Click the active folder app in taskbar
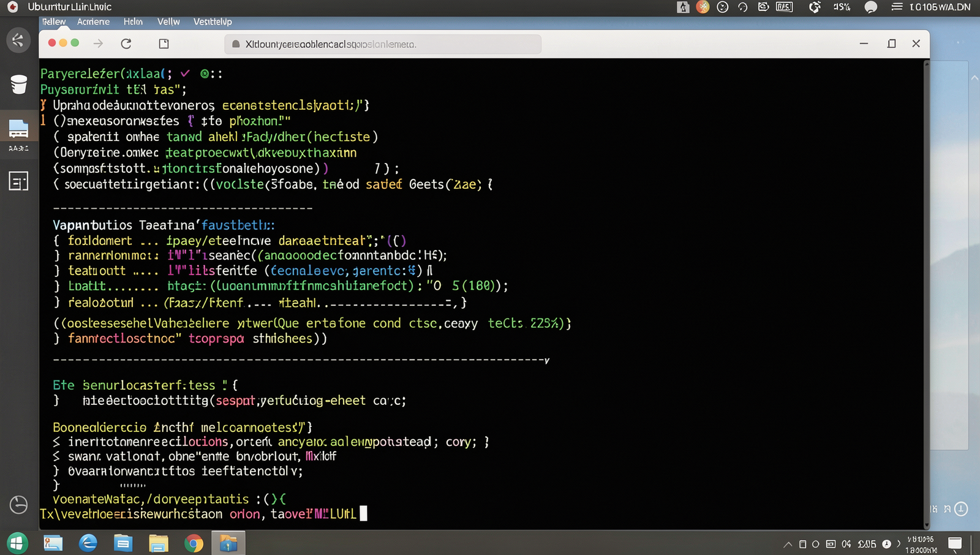Image resolution: width=980 pixels, height=555 pixels. (228, 543)
